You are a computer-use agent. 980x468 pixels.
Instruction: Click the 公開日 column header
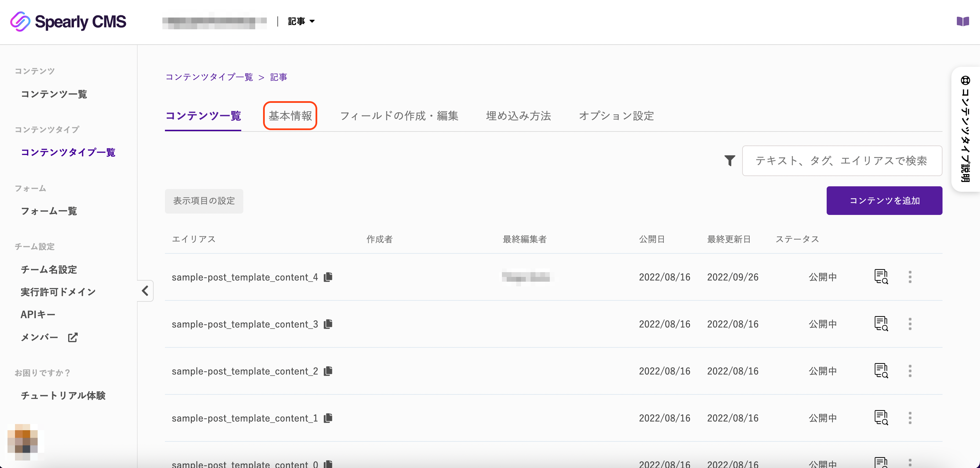click(x=652, y=239)
